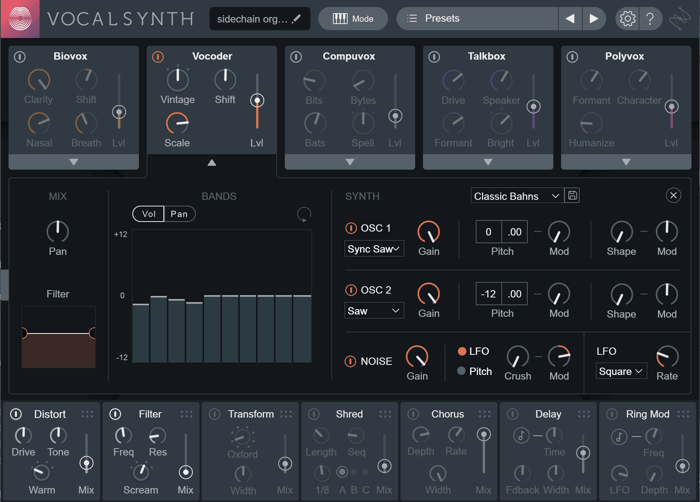The image size is (700, 502).
Task: Click the Distort module drag handle
Action: pos(88,414)
